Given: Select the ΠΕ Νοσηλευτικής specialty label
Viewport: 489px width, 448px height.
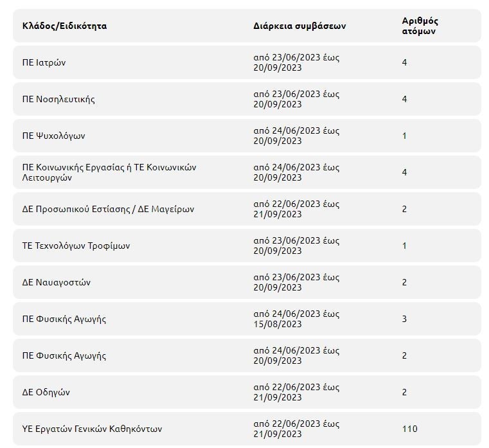Looking at the screenshot, I should 58,99.
